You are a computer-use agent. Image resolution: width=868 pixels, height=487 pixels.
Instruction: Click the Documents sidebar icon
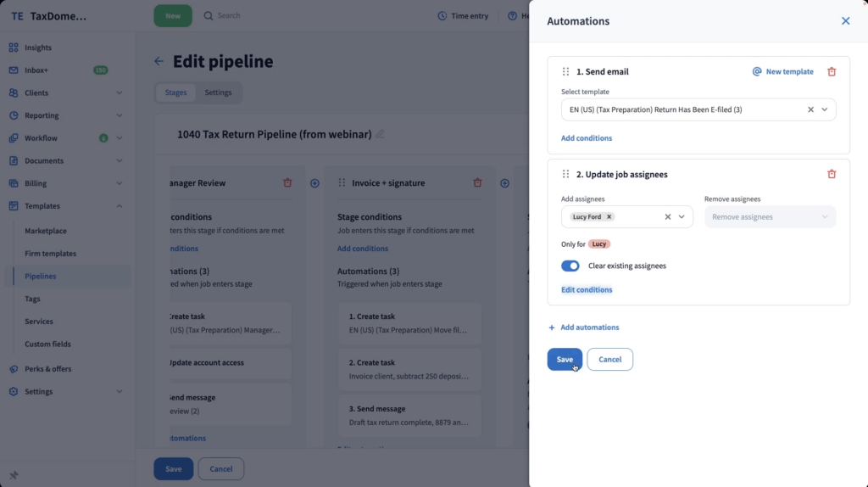(14, 160)
